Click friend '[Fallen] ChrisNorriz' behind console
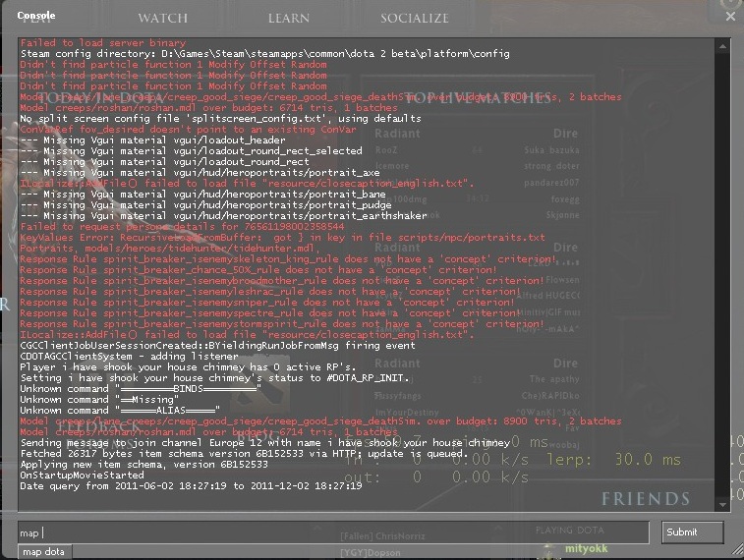Screen dimensions: 744x560 [x=382, y=536]
